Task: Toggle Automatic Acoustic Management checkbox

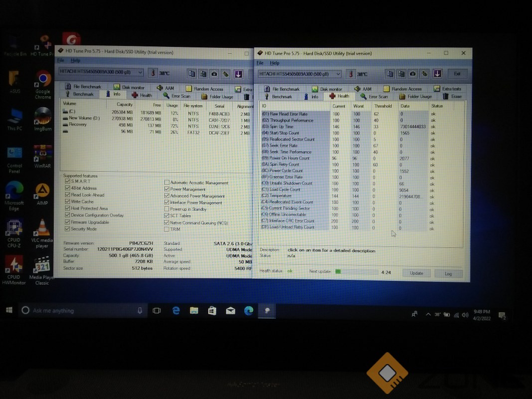Action: [x=167, y=183]
